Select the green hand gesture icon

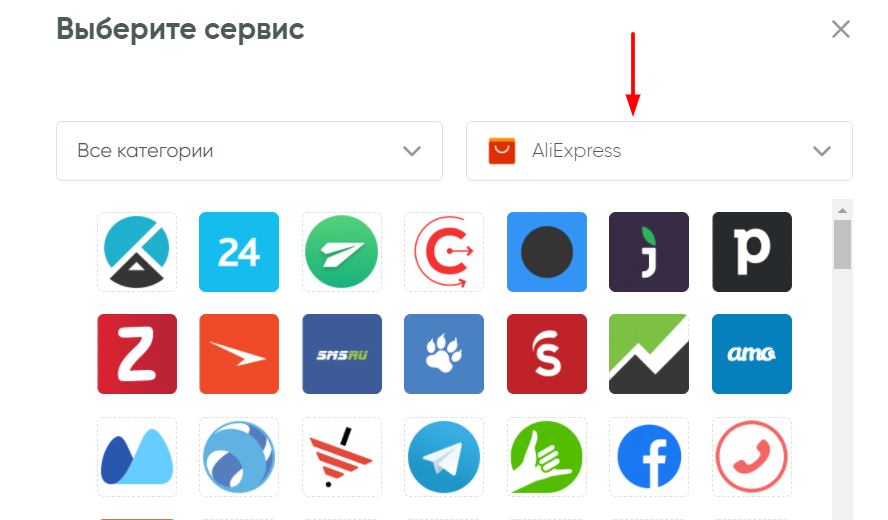pos(547,457)
